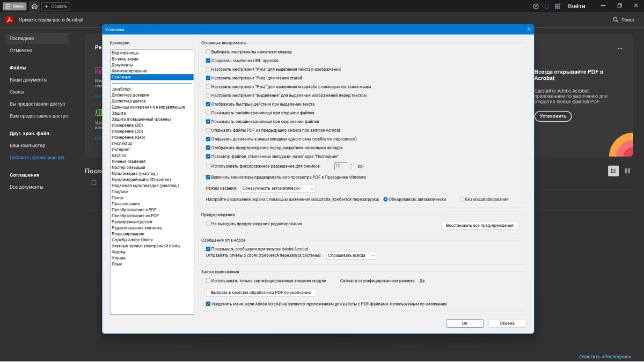
Task: Click the Создать tab button
Action: click(x=55, y=6)
